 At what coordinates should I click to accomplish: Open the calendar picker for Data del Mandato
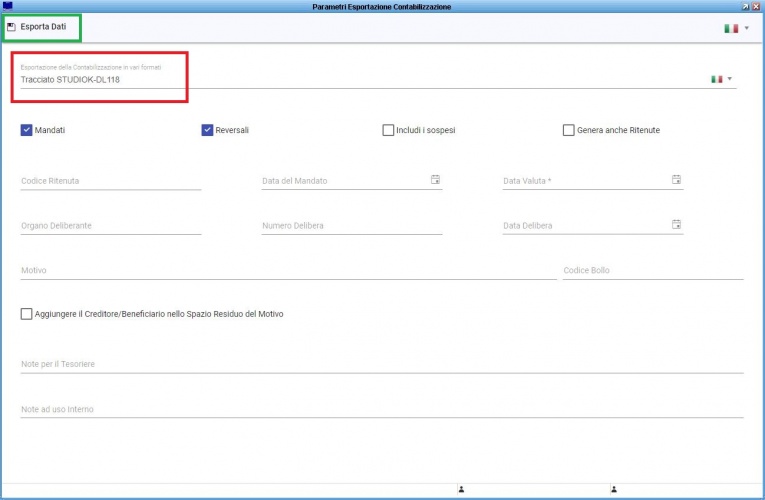tap(436, 180)
